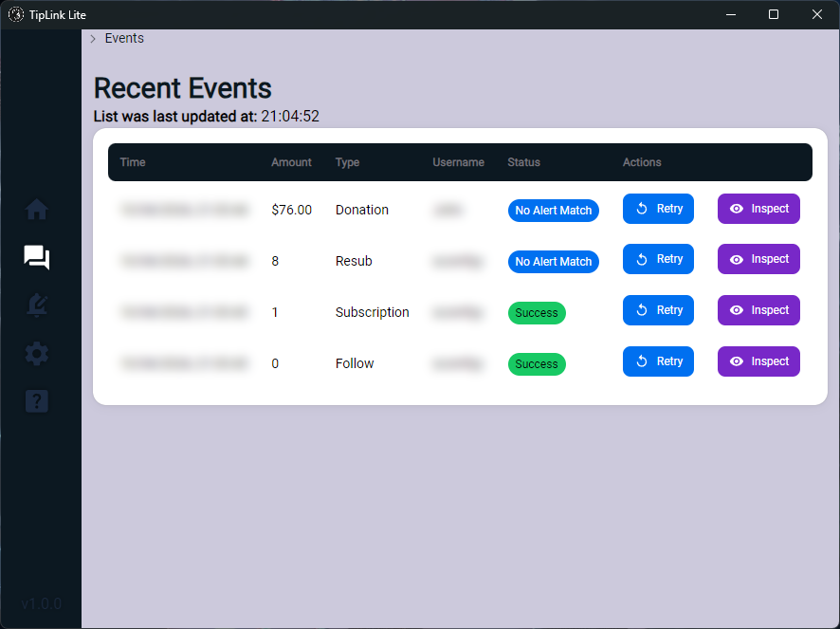Click the Recent Events heading
The height and width of the screenshot is (629, 840).
[183, 88]
